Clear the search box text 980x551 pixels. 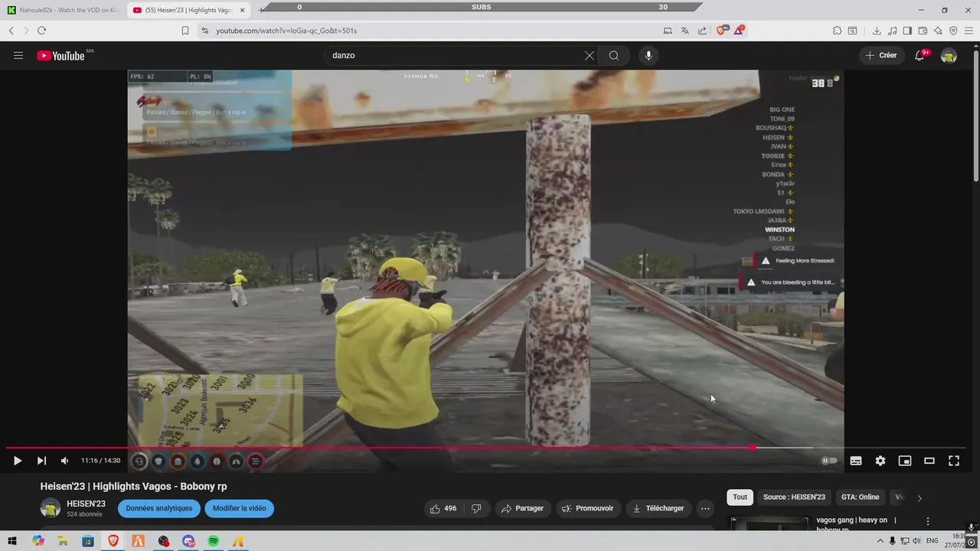coord(590,55)
